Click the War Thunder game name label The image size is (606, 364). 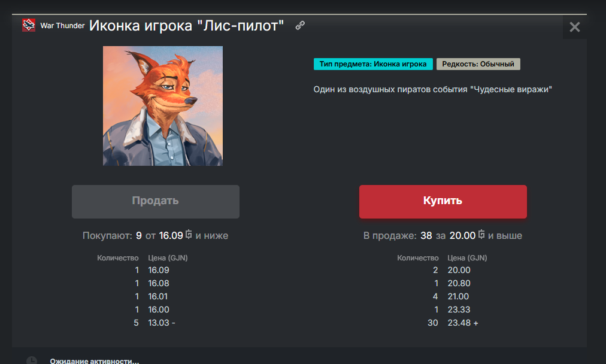[62, 26]
